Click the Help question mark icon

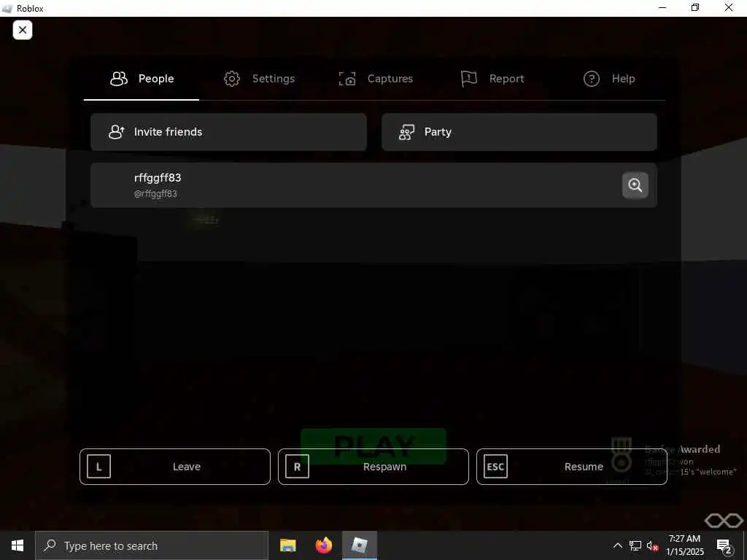pos(591,79)
